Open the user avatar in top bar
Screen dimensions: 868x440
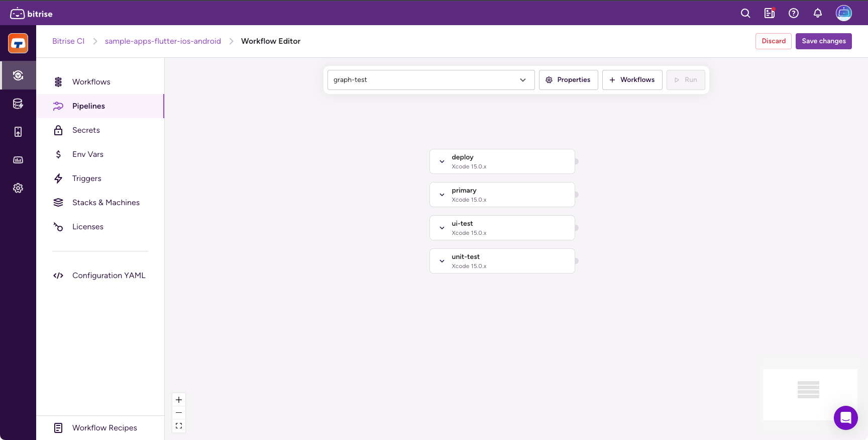[843, 14]
